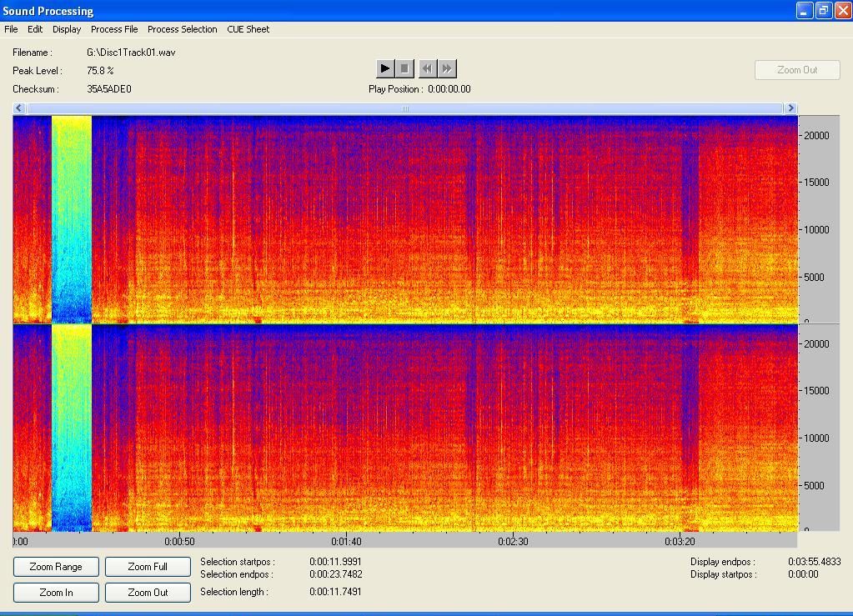This screenshot has width=853, height=616.
Task: Start playback with the Play button
Action: coord(384,68)
